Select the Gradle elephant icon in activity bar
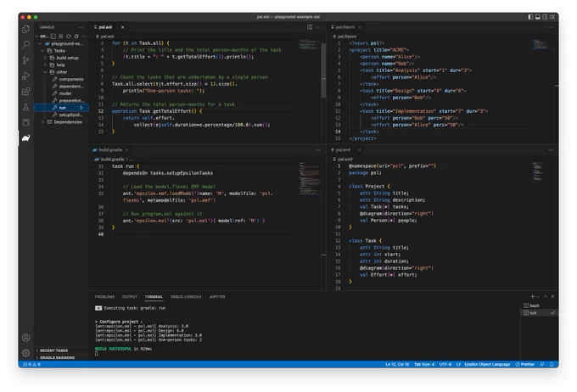The width and height of the screenshot is (577, 392). 25,138
